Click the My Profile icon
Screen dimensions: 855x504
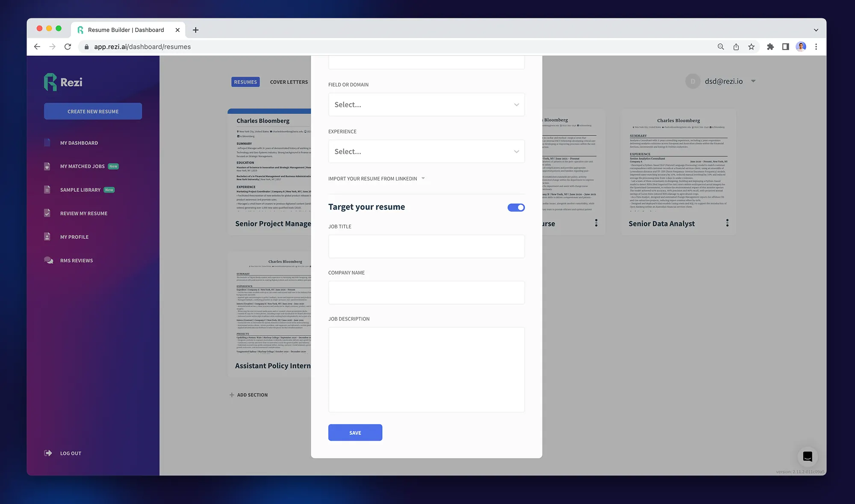47,237
